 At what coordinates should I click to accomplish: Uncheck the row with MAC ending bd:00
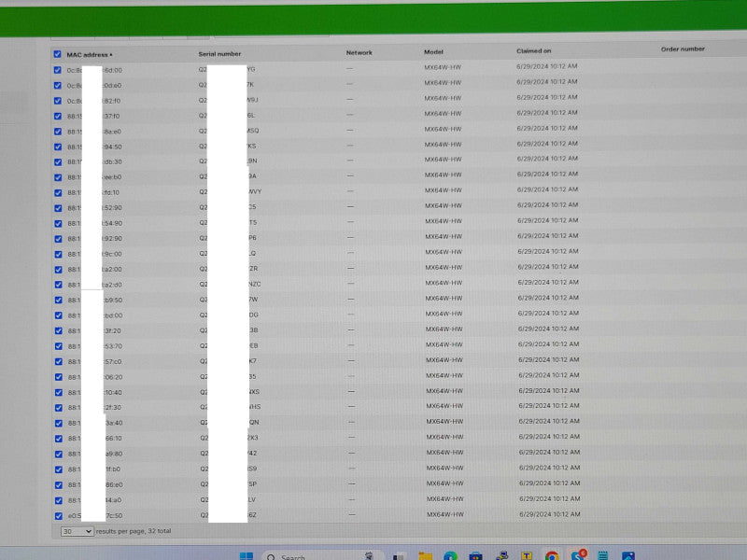pos(58,315)
